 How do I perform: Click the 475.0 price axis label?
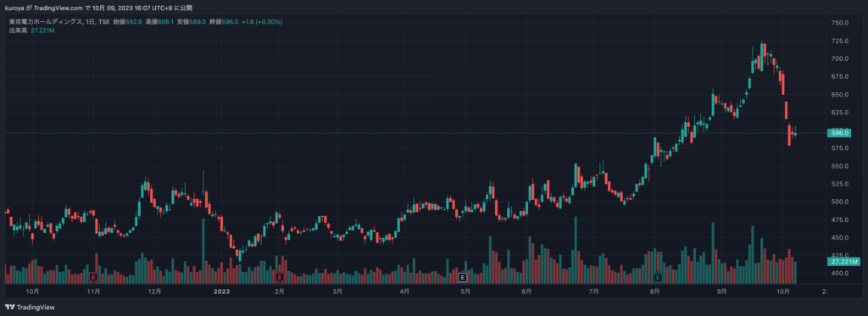pos(840,219)
